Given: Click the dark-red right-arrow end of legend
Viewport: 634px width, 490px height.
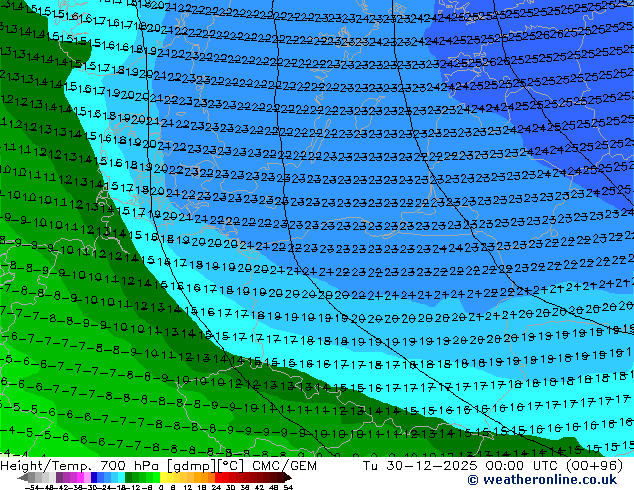Looking at the screenshot, I should point(288,477).
